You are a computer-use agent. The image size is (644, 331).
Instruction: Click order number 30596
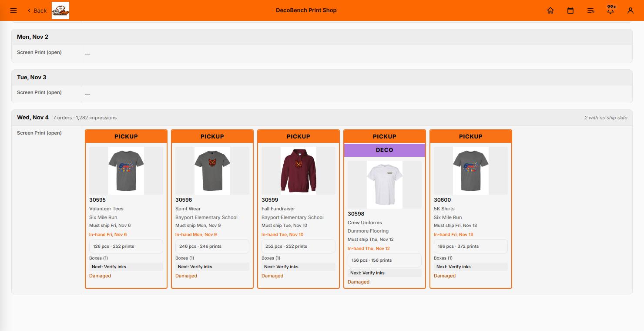(x=184, y=200)
